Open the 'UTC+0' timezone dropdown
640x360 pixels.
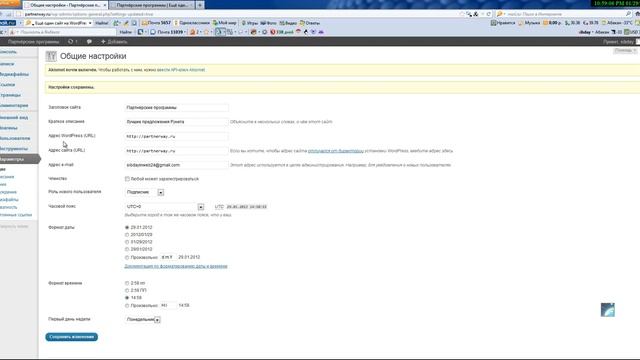164,207
